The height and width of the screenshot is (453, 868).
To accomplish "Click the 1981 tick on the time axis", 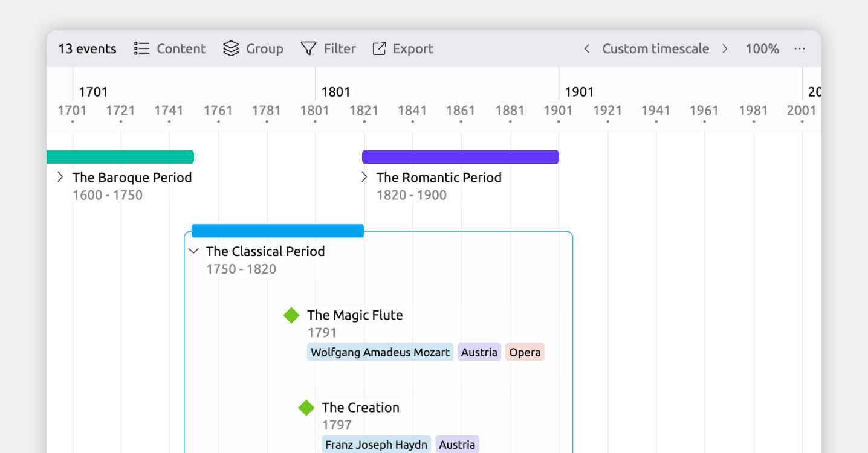I will [753, 111].
